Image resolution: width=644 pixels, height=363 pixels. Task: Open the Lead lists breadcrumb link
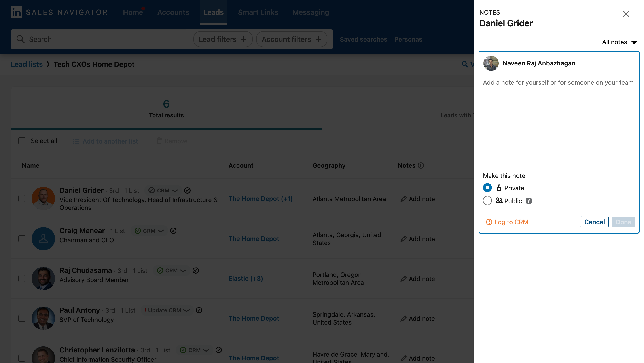point(27,64)
